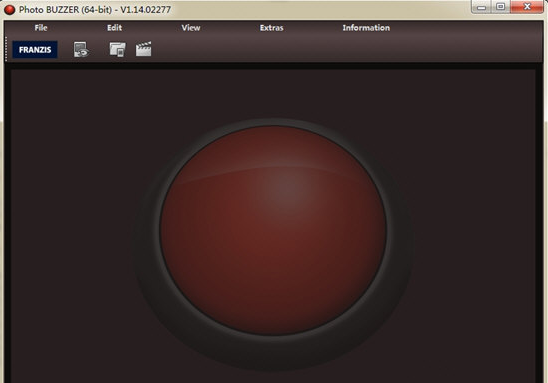Open the Edit menu
This screenshot has height=383, width=548.
coord(114,28)
